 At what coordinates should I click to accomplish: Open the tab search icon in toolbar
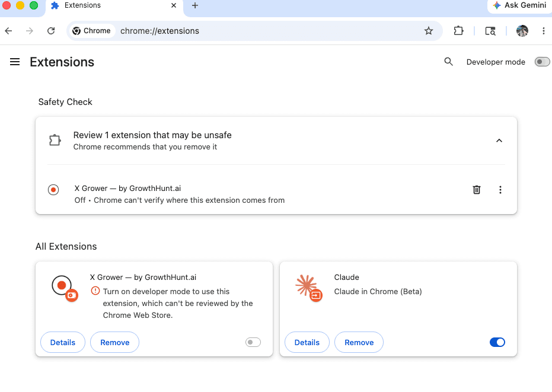click(490, 31)
